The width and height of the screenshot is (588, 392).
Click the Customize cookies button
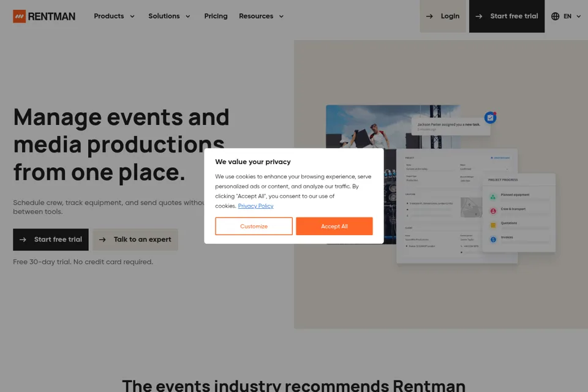click(x=254, y=226)
